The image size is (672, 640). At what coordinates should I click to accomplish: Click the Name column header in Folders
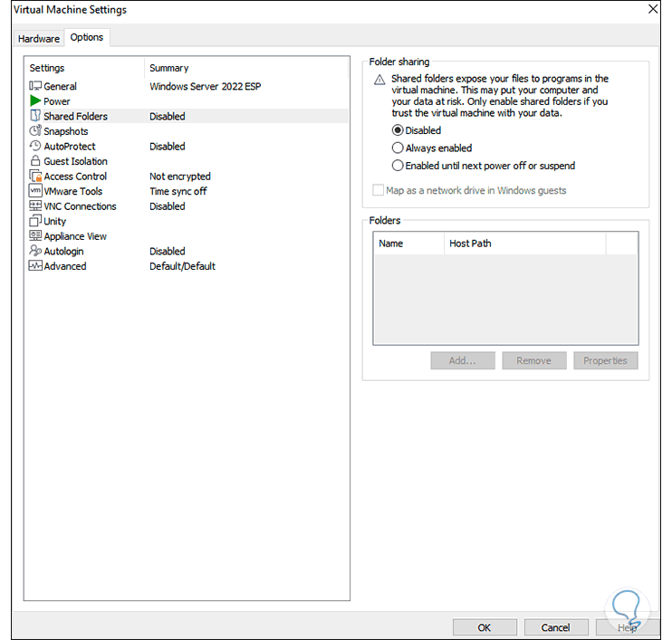click(390, 244)
